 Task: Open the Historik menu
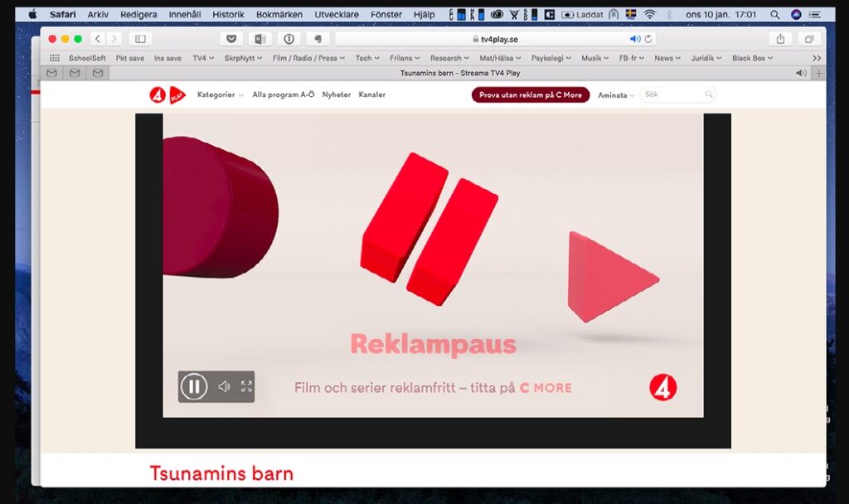[x=228, y=15]
